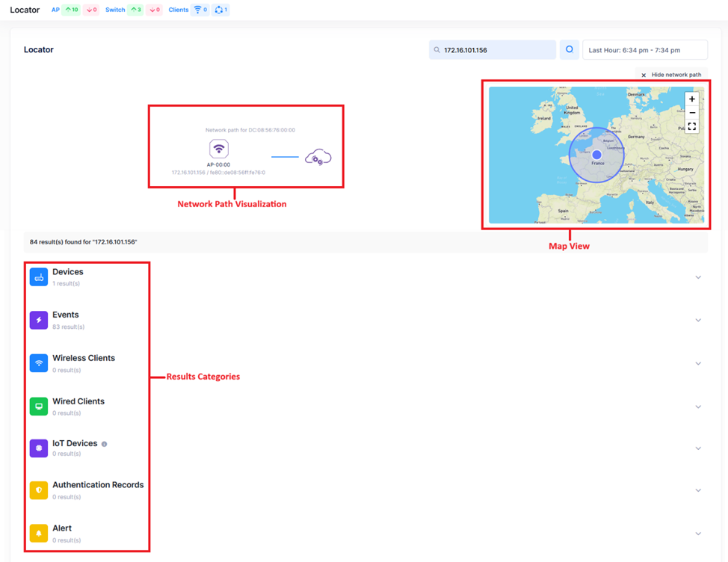
Task: Click the Devices category router icon
Action: tap(39, 277)
